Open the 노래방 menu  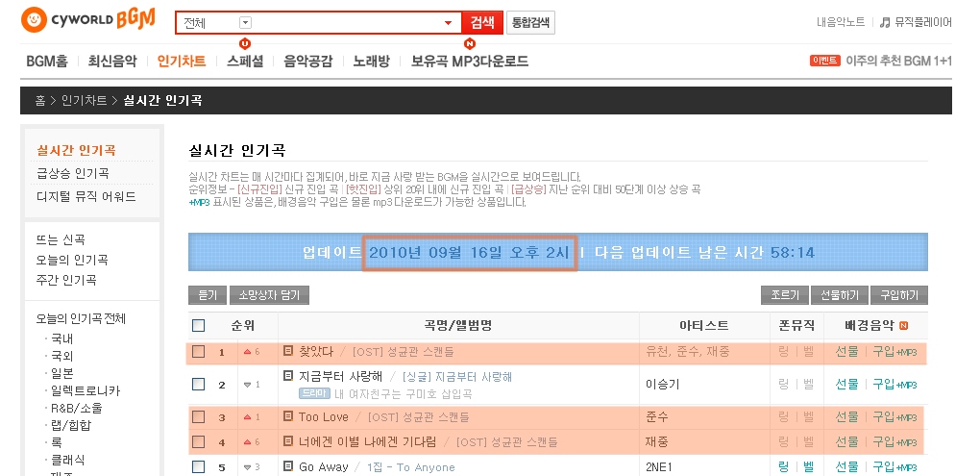point(371,62)
